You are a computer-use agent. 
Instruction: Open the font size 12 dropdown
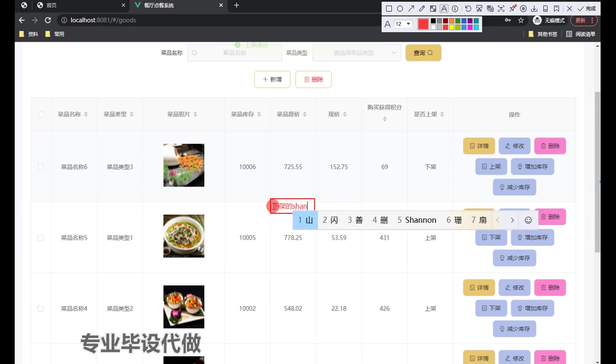403,24
